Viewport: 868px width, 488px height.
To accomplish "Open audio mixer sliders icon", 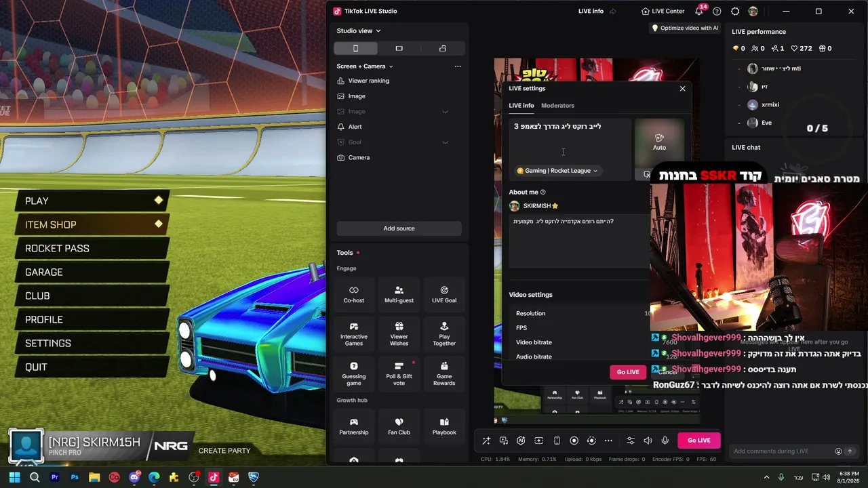I will pos(631,441).
